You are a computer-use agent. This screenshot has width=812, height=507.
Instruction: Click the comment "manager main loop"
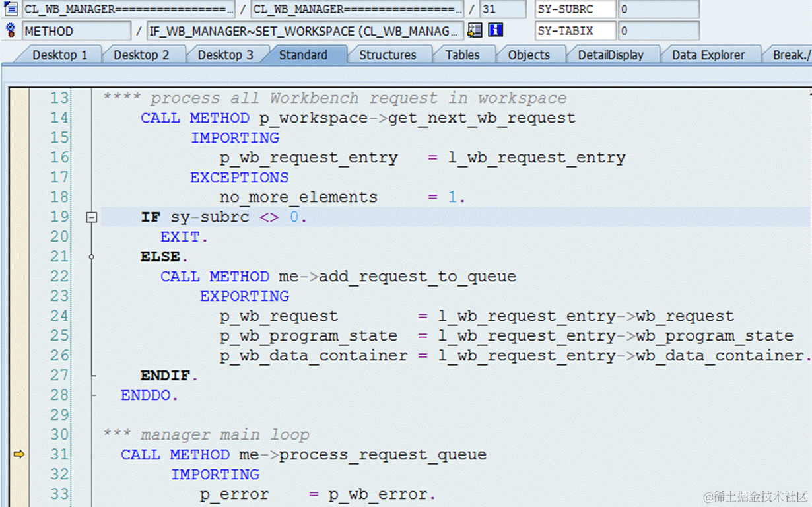point(225,435)
